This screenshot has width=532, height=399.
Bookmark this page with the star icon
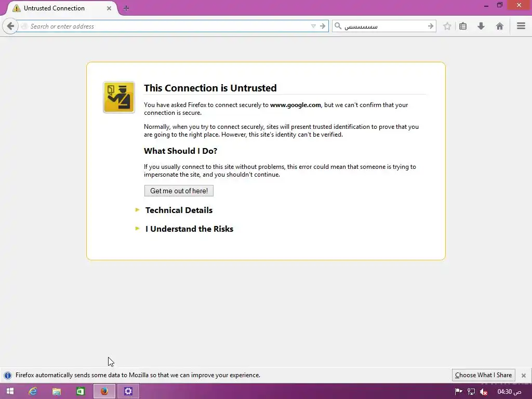tap(447, 26)
